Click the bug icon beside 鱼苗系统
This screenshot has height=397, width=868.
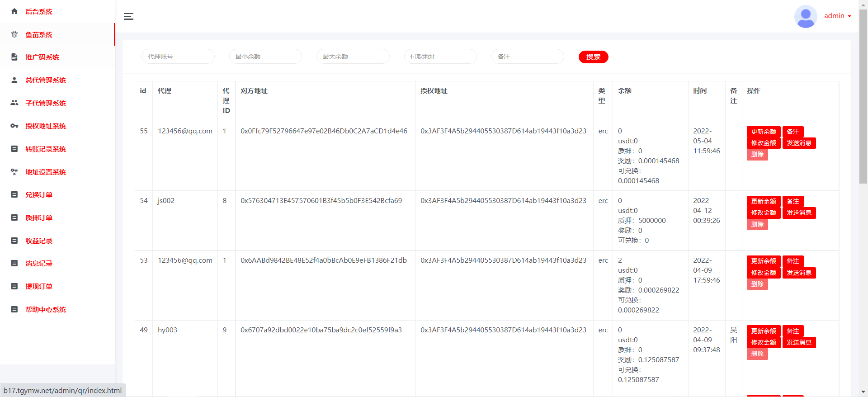[x=14, y=34]
